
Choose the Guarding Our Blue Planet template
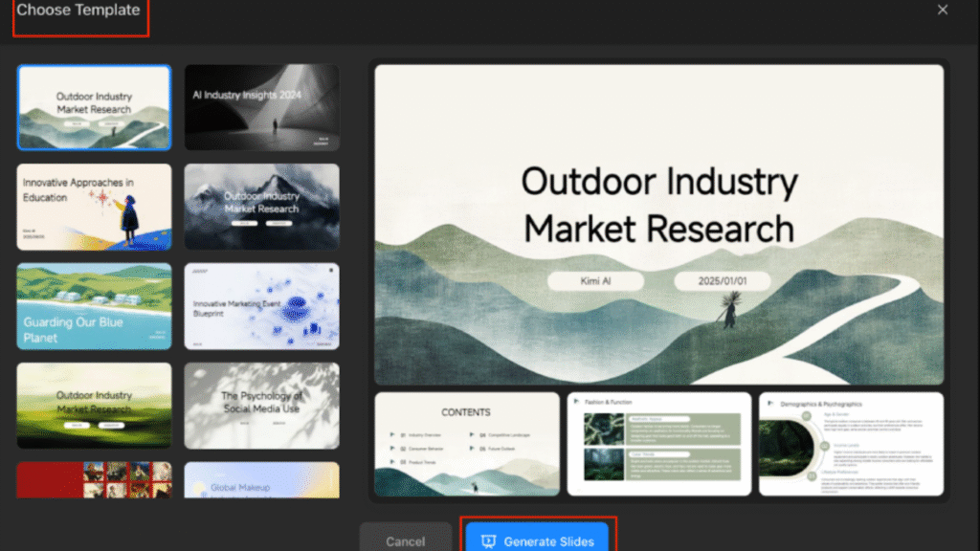(95, 306)
